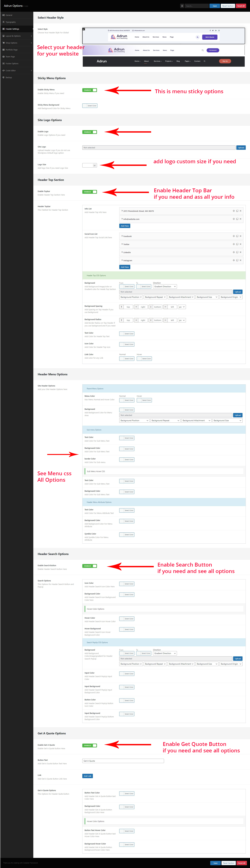Duplicate the Instagram social item
Screen dimensions: 250x868
(x=237, y=260)
